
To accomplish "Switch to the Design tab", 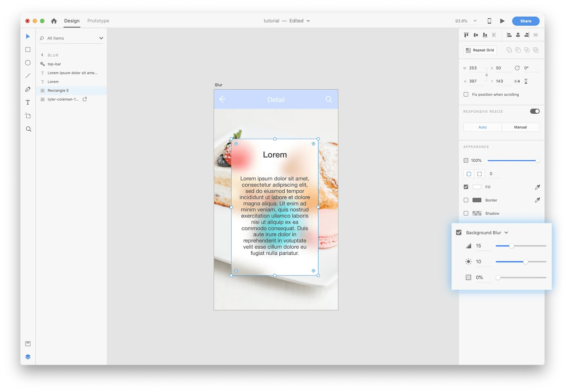I will (72, 21).
